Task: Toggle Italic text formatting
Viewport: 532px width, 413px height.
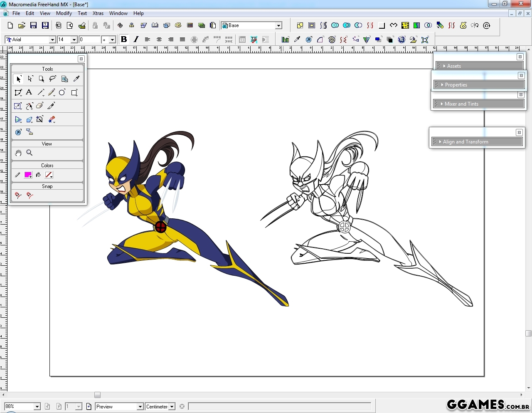Action: [136, 40]
